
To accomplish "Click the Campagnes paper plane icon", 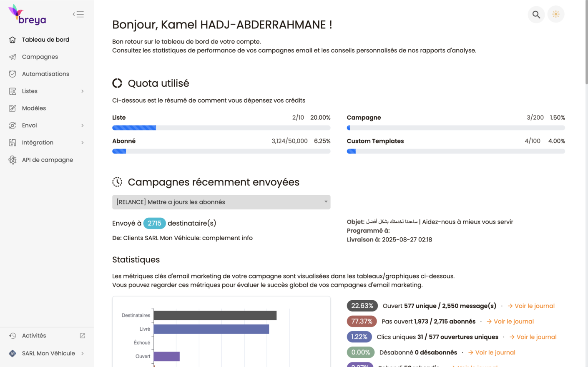I will coord(13,57).
